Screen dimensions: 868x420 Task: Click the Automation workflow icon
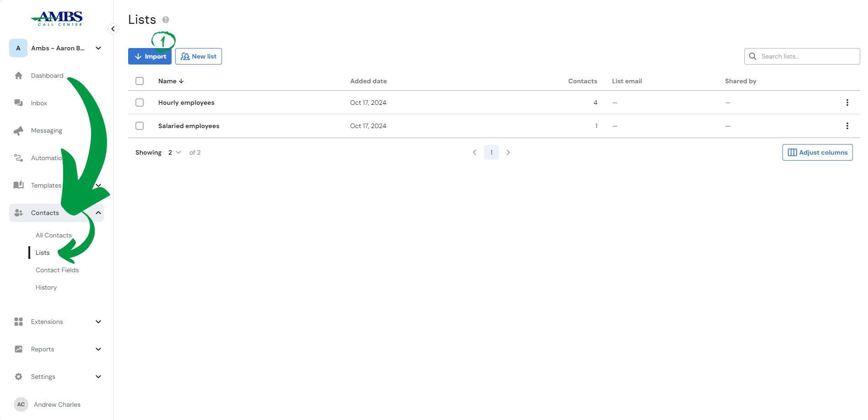point(18,158)
